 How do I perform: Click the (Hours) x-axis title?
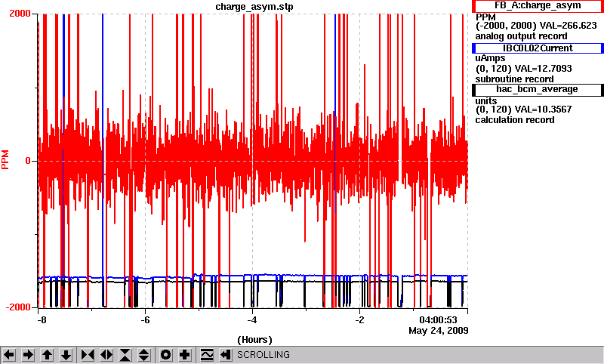(254, 340)
